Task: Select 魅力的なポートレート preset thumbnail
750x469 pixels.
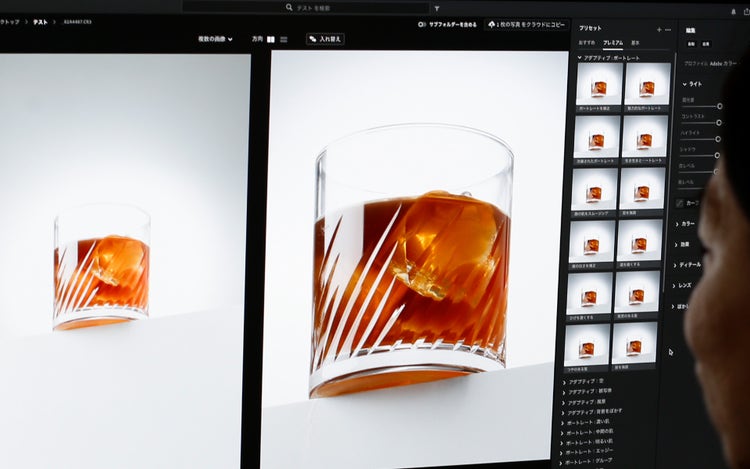Action: pyautogui.click(x=647, y=84)
